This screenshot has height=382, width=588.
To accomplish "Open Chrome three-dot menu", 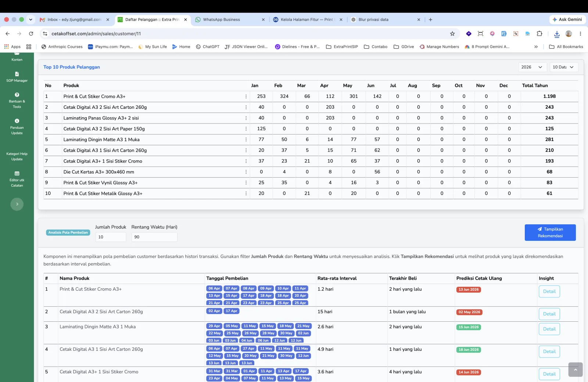I will pos(580,33).
